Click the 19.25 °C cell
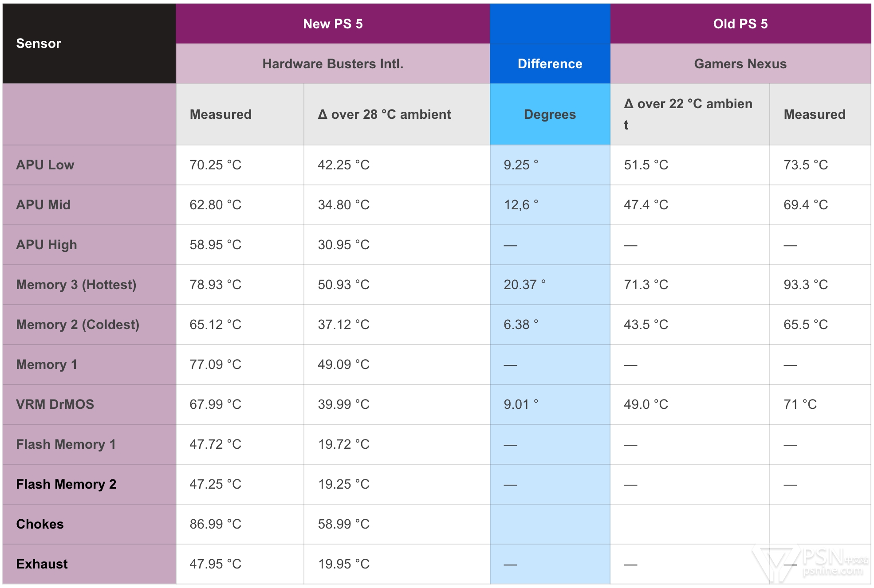Image resolution: width=874 pixels, height=588 pixels. [397, 484]
